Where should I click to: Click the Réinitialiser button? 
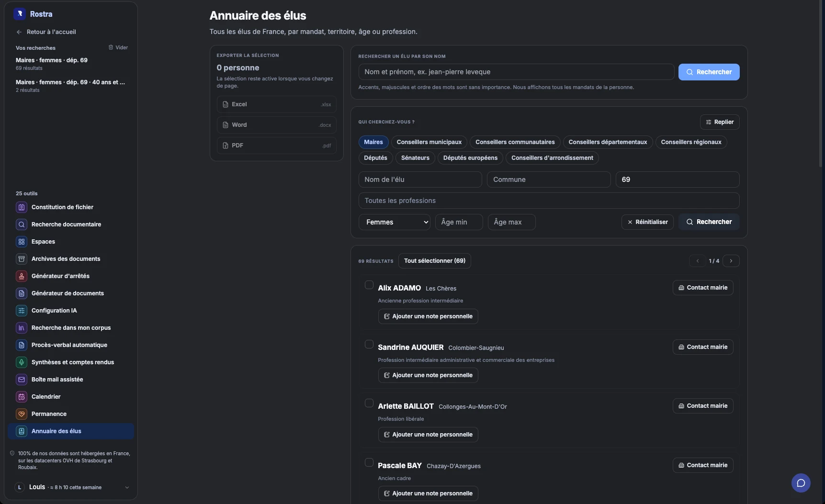pyautogui.click(x=647, y=222)
